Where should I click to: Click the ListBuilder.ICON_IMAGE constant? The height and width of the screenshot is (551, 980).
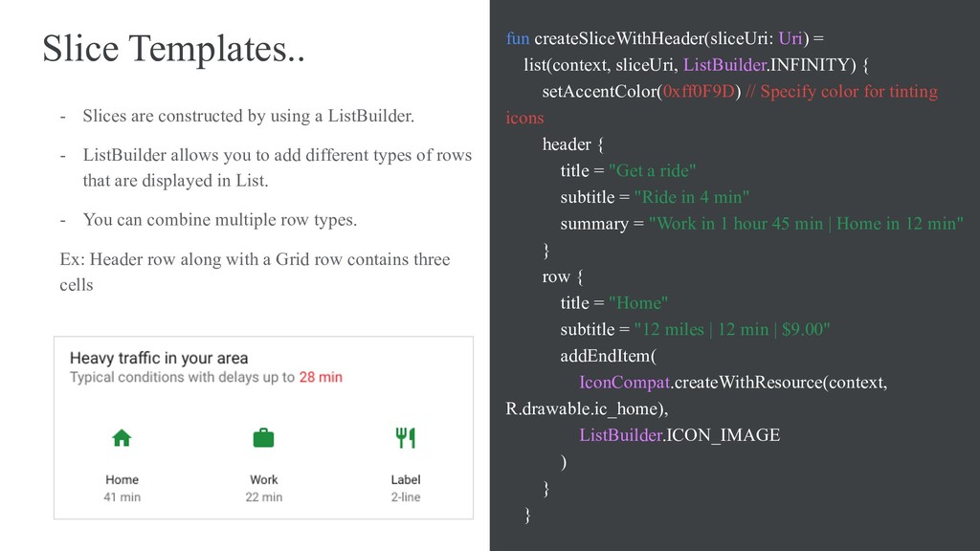click(679, 435)
